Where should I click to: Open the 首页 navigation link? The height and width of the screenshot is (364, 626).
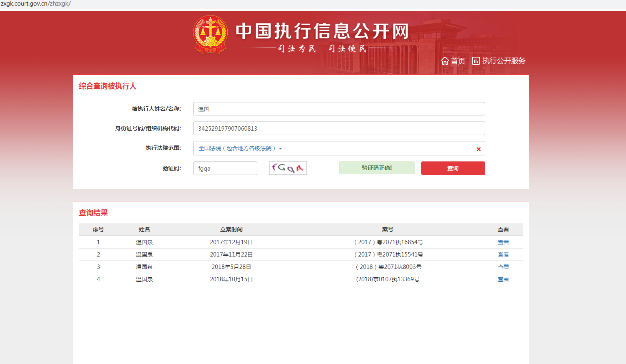point(458,61)
